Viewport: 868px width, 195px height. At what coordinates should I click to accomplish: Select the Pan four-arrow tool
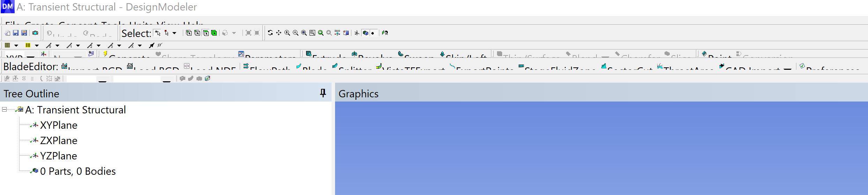(279, 33)
